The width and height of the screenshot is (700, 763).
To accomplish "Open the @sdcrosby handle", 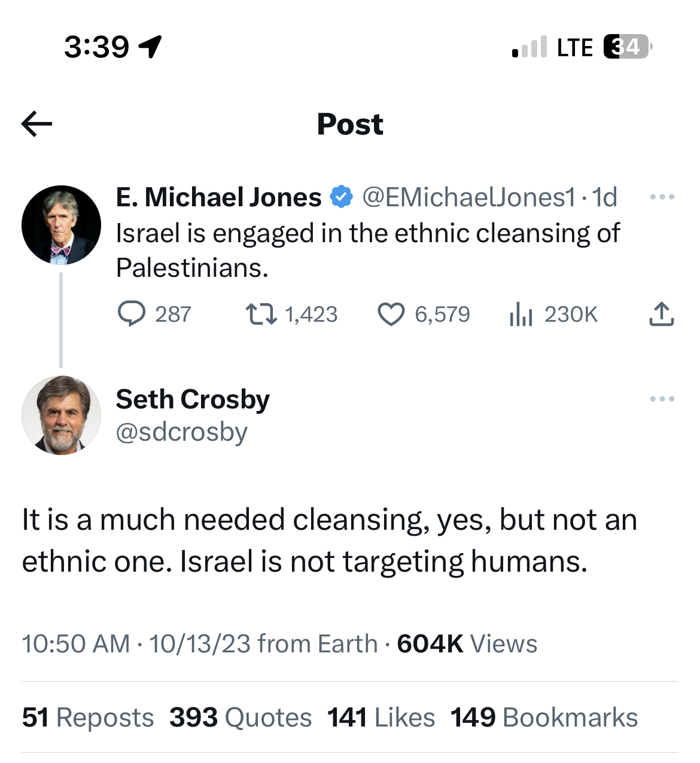I will click(181, 432).
